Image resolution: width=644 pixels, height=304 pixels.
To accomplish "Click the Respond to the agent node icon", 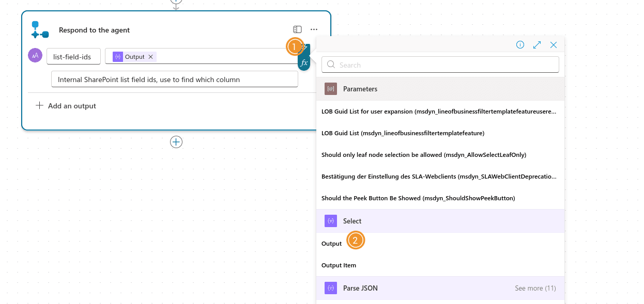I will (x=40, y=29).
